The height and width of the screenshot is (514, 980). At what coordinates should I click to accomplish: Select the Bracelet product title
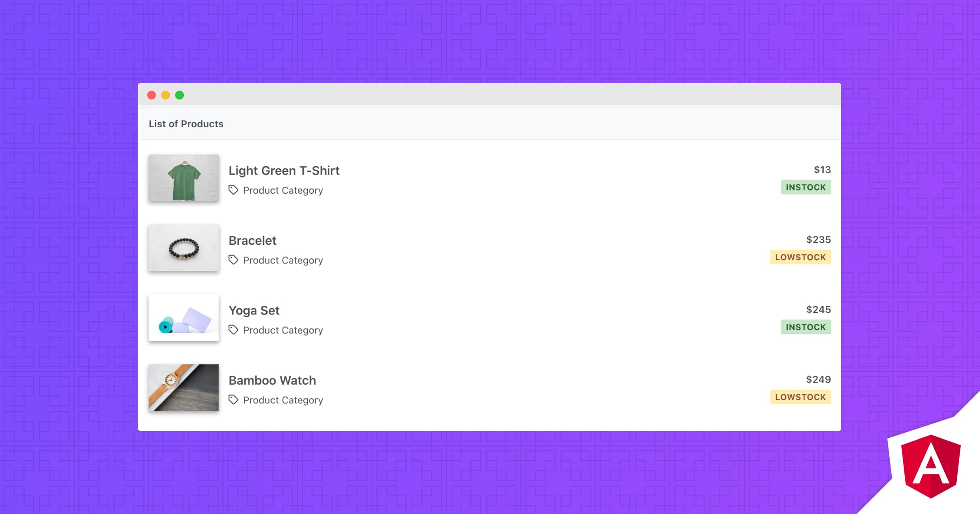[x=252, y=240]
